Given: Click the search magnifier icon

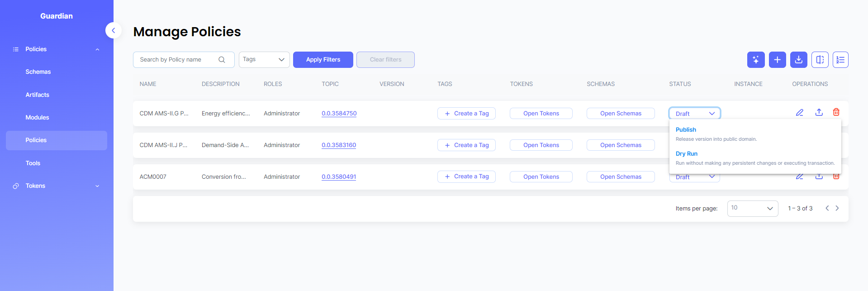Looking at the screenshot, I should (x=222, y=60).
